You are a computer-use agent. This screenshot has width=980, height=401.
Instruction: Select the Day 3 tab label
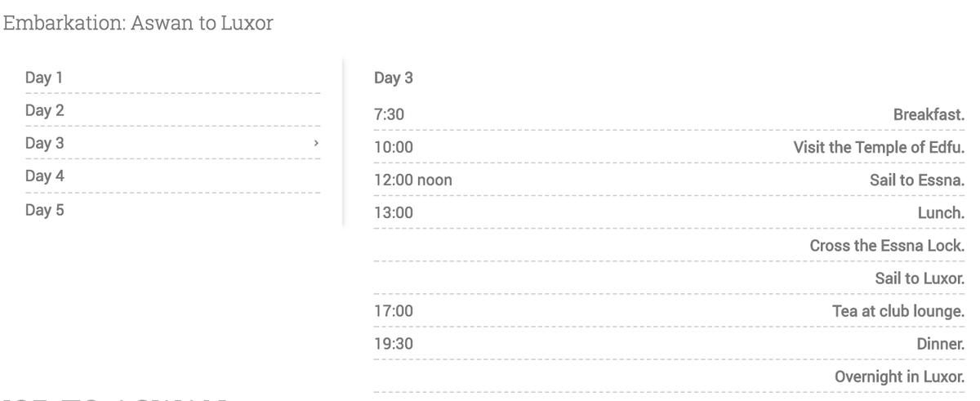click(44, 144)
